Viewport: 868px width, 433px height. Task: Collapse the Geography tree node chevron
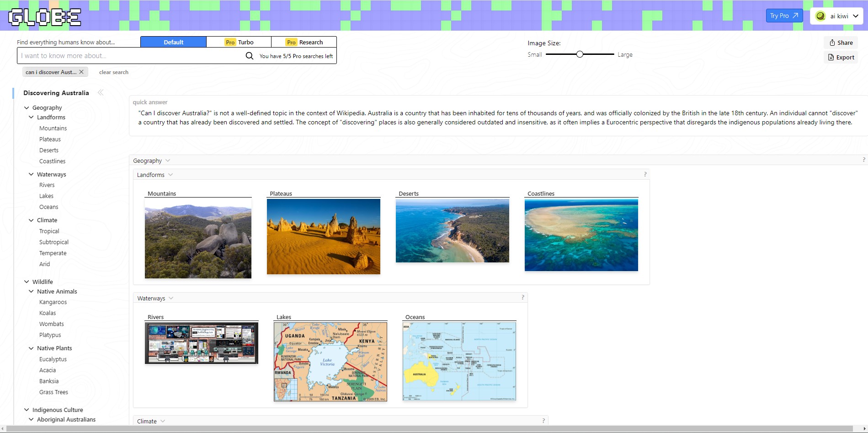pos(27,107)
